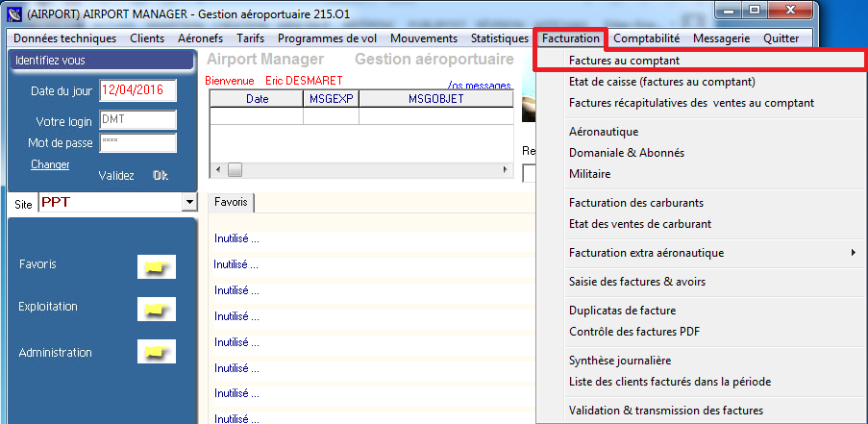Open the Comptabilité menu

tap(646, 38)
